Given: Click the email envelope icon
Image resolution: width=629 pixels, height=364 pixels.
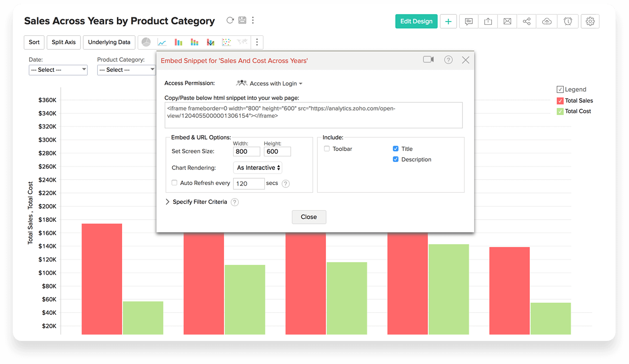Looking at the screenshot, I should click(x=507, y=21).
